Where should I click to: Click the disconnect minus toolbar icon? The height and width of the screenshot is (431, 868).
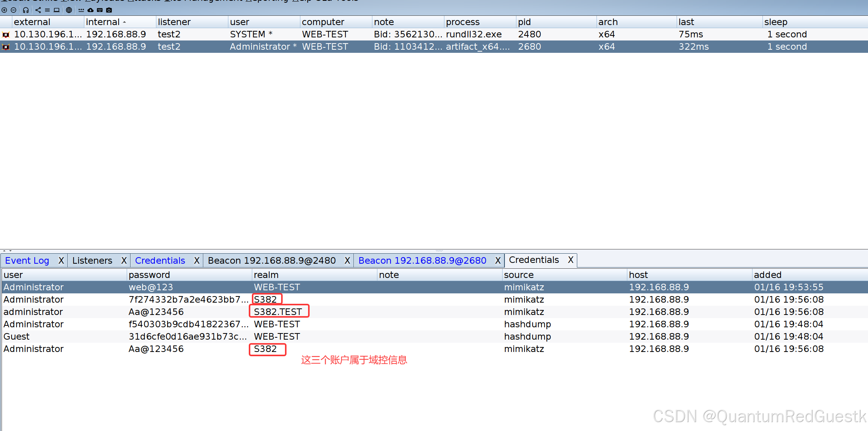coord(13,10)
